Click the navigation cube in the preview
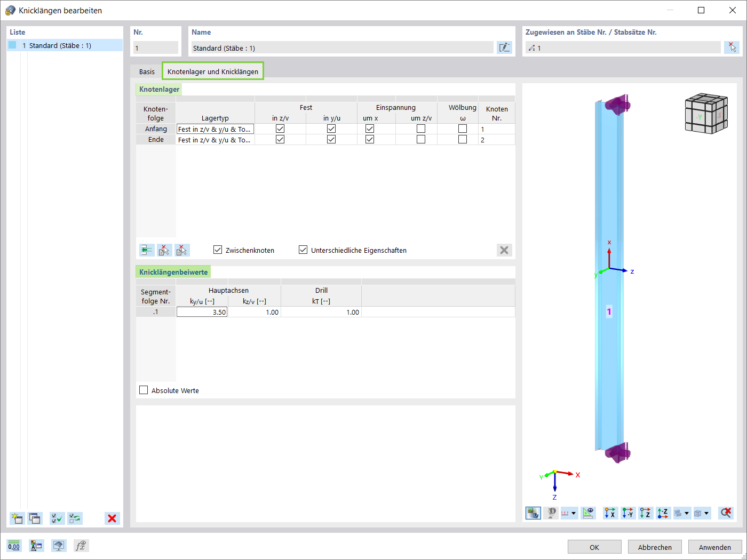Image resolution: width=747 pixels, height=560 pixels. click(x=706, y=113)
